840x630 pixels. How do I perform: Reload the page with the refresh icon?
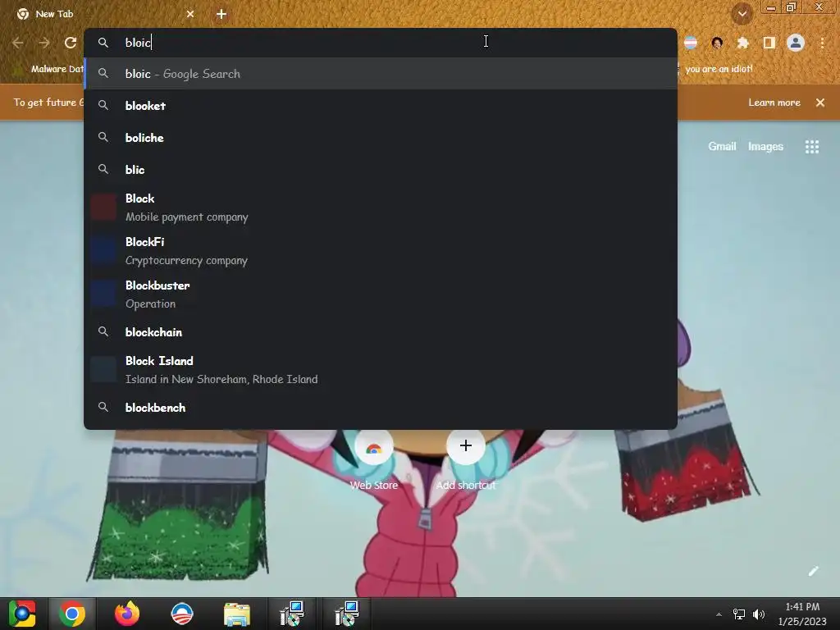[x=71, y=43]
